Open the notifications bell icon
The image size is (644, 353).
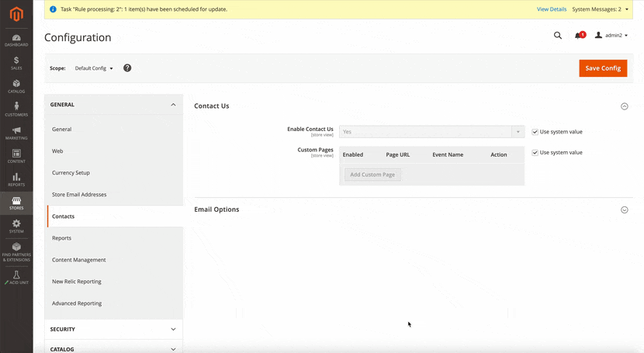pos(578,36)
